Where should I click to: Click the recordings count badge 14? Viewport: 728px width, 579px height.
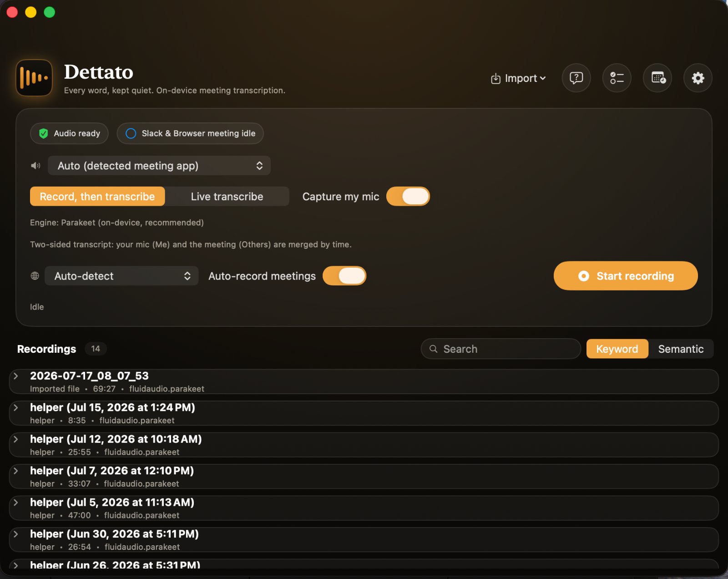click(x=96, y=349)
